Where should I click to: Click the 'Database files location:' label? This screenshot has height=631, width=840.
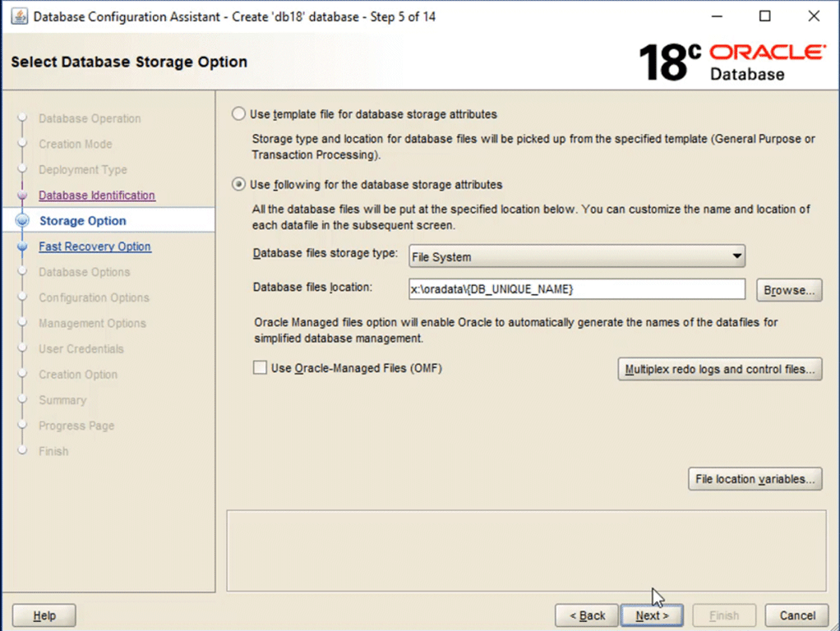pos(312,287)
